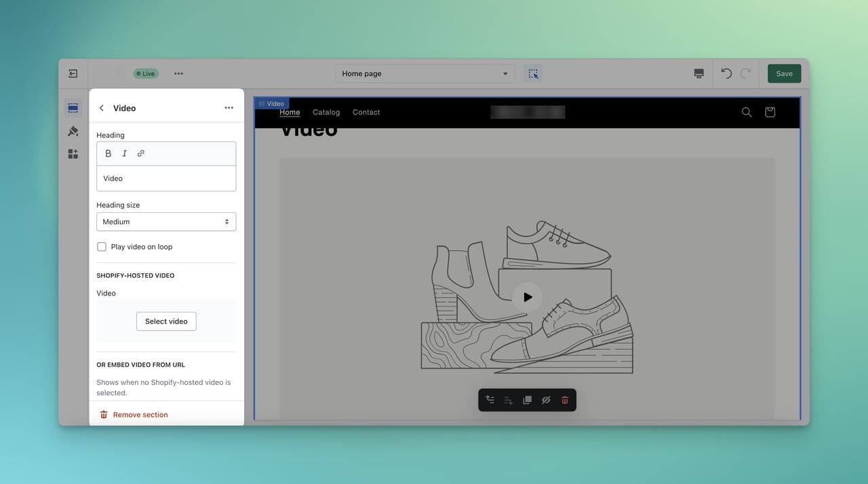Open Catalog link in preview navigation
Viewport: 868px width, 484px height.
[x=326, y=113]
